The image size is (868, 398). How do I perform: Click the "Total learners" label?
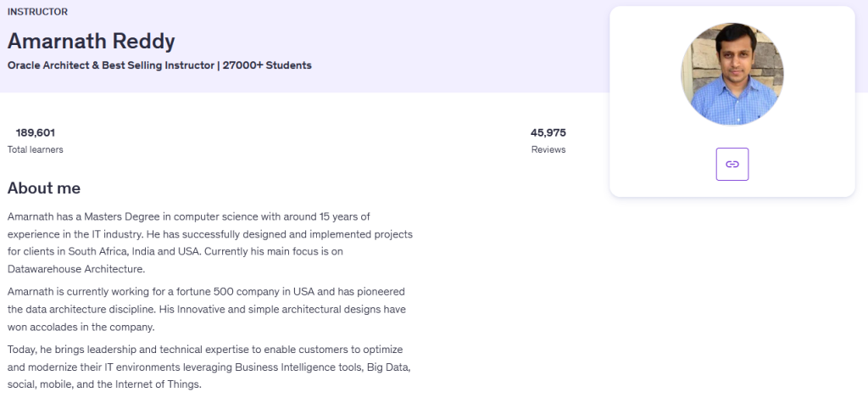(x=35, y=149)
